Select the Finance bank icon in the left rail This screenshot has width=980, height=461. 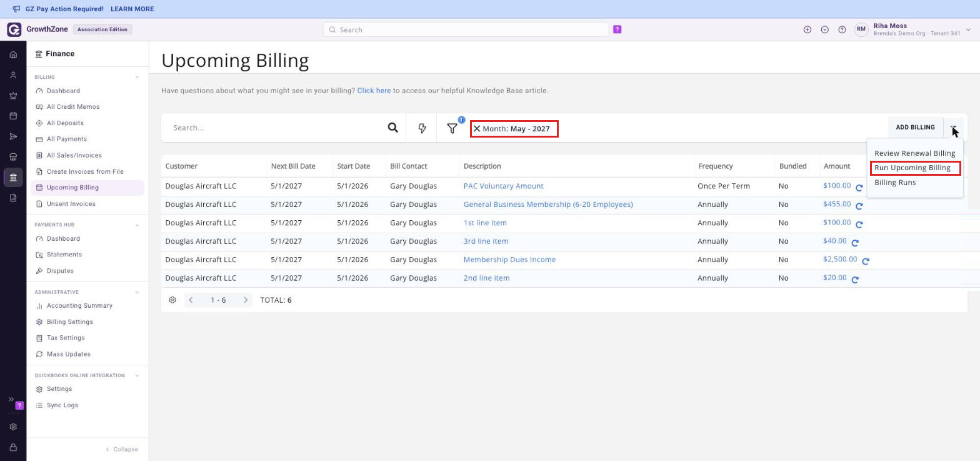click(x=13, y=177)
